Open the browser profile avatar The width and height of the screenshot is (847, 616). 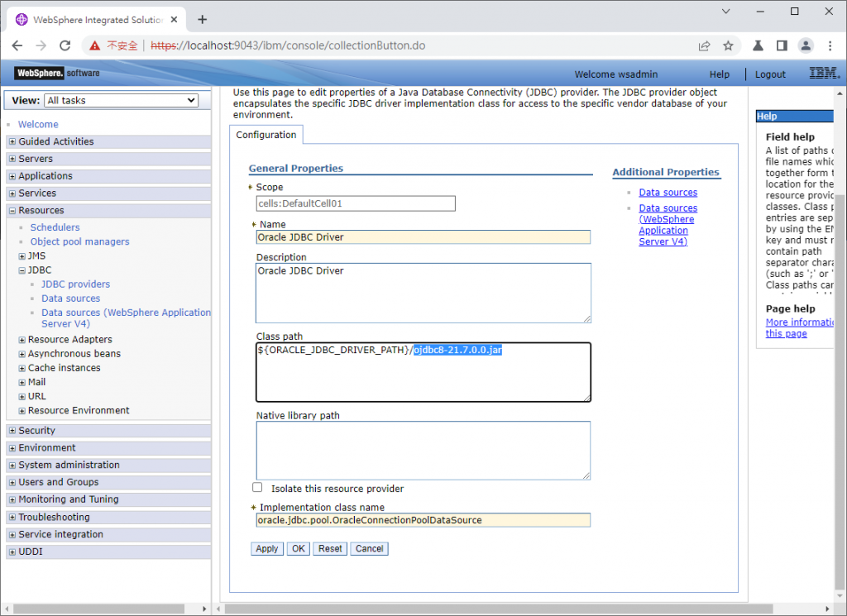[806, 45]
